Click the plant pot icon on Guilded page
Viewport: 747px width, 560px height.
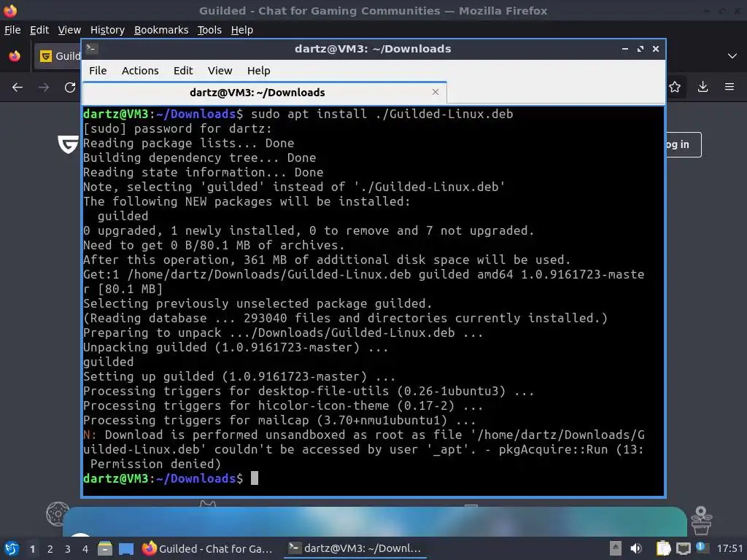[x=701, y=521]
